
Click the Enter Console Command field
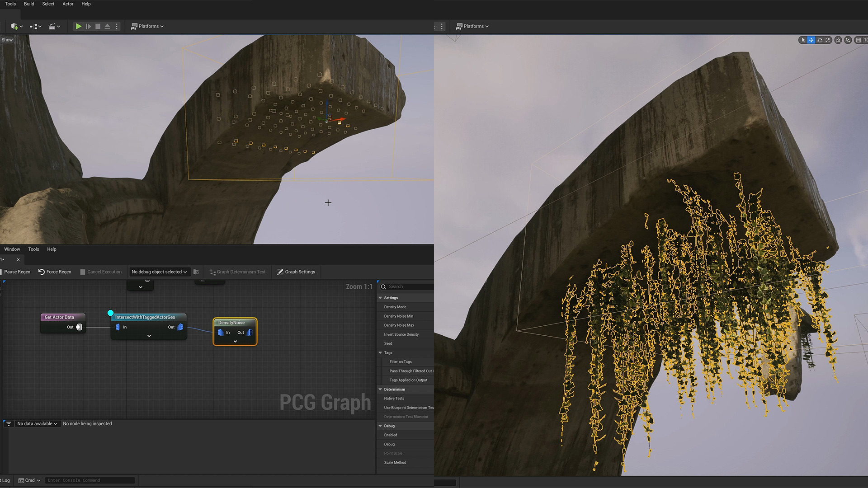(x=90, y=480)
